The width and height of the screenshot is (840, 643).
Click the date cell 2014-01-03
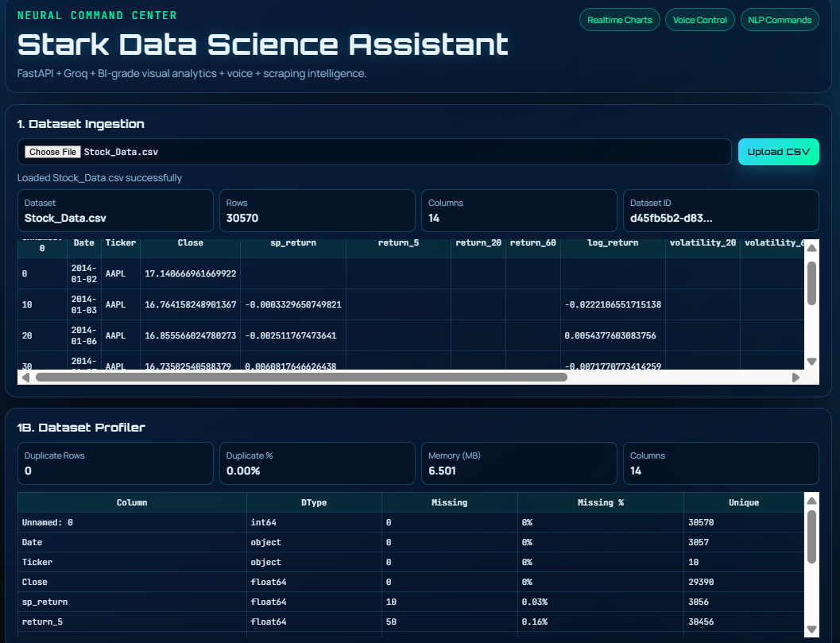tap(84, 305)
